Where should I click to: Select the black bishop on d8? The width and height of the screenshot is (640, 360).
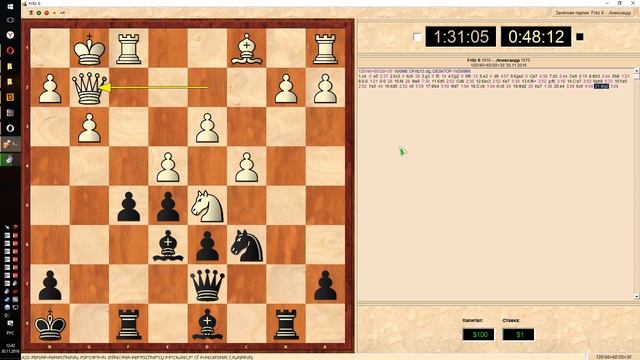(207, 324)
